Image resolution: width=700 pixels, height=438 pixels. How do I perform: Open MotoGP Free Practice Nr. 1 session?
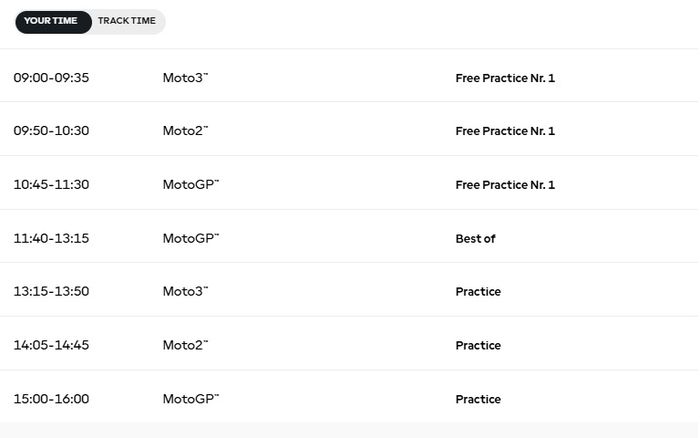tap(504, 185)
